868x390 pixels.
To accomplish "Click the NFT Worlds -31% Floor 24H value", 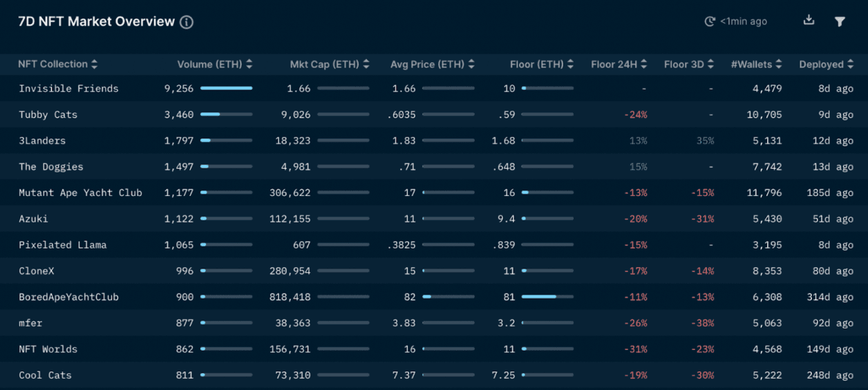I will [635, 349].
